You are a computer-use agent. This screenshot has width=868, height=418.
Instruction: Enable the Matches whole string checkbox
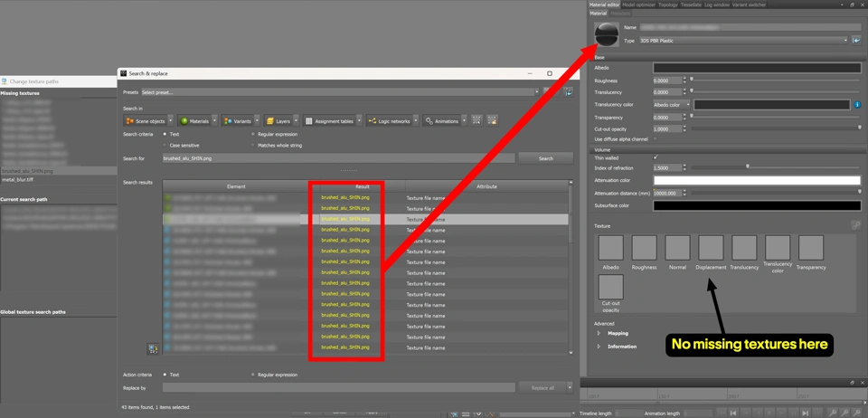[253, 145]
